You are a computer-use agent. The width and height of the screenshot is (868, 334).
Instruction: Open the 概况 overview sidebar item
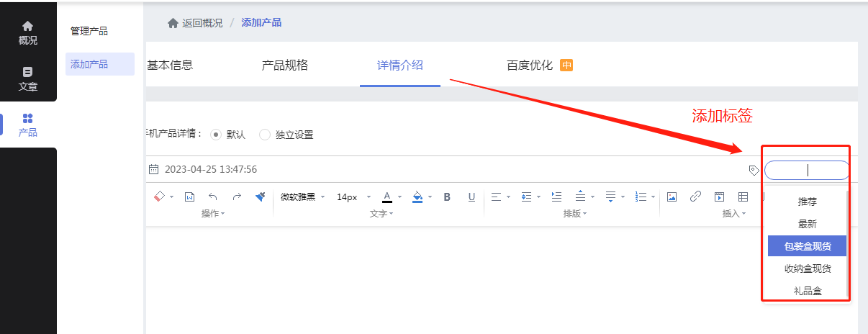28,33
